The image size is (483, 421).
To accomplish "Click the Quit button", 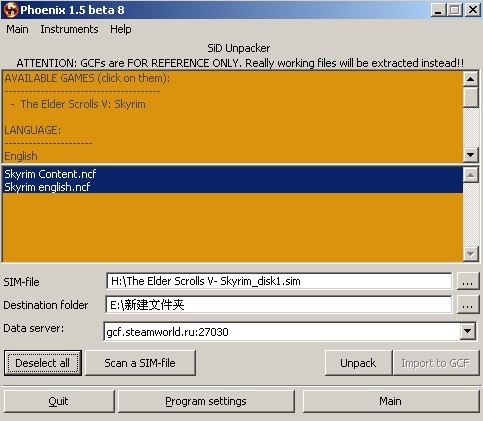I will 58,401.
